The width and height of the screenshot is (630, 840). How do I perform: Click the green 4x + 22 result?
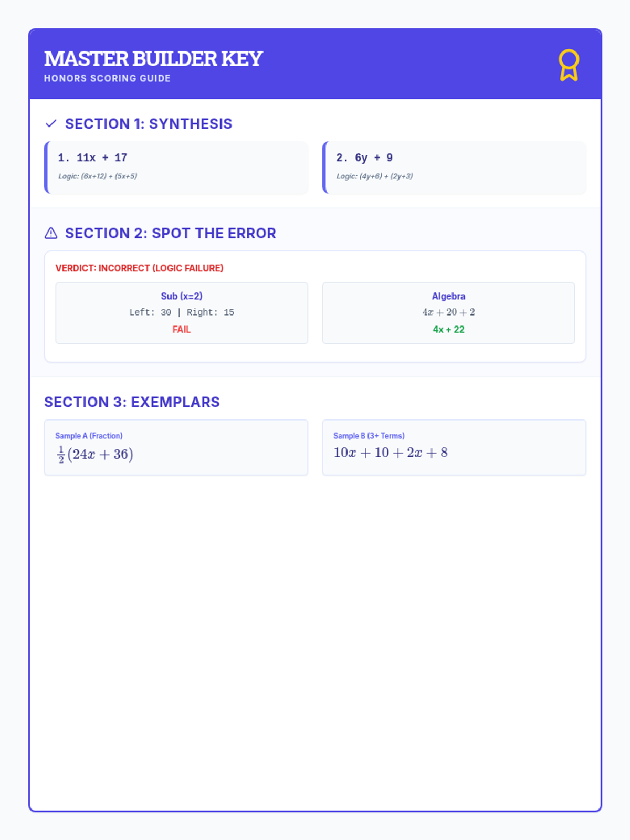(x=448, y=330)
